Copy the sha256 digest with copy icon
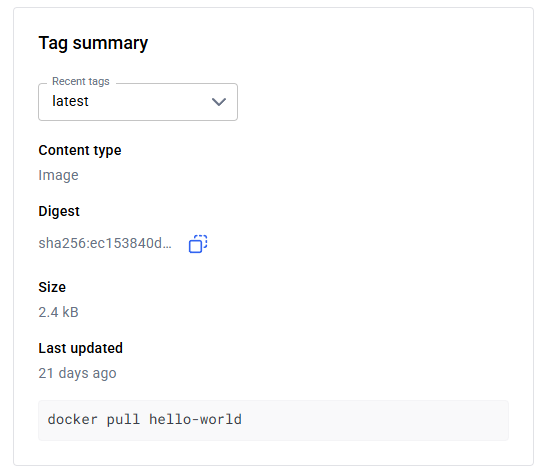Image resolution: width=549 pixels, height=472 pixels. tap(198, 244)
